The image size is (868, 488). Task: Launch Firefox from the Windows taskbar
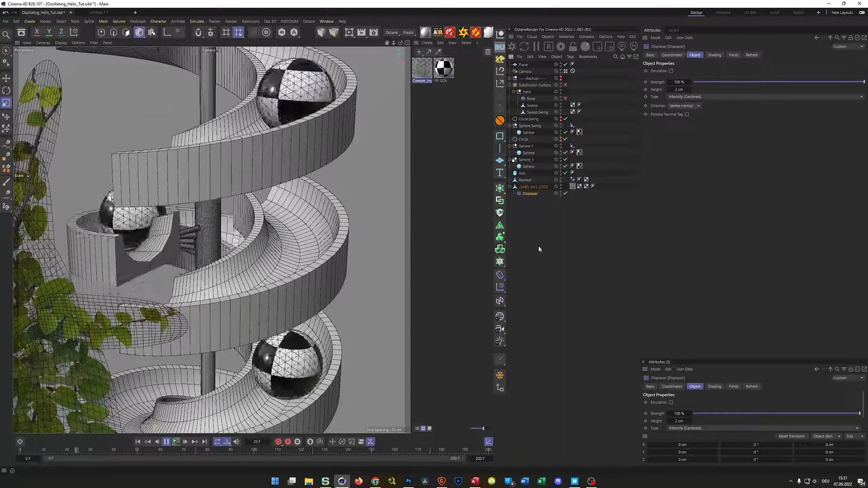(x=359, y=481)
